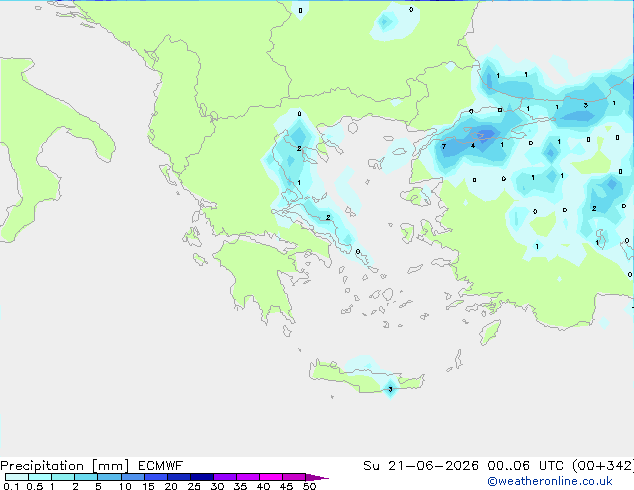Image resolution: width=634 pixels, height=490 pixels.
Task: Click the legend scale value "20"
Action: [x=171, y=486]
